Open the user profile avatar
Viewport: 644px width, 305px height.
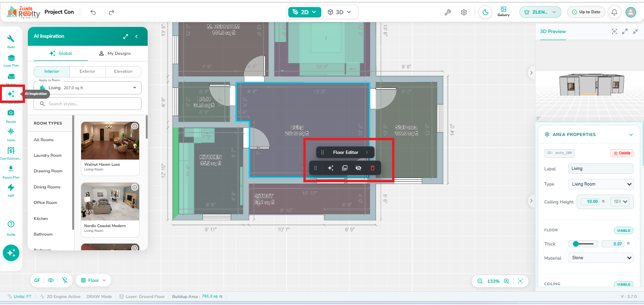click(631, 12)
